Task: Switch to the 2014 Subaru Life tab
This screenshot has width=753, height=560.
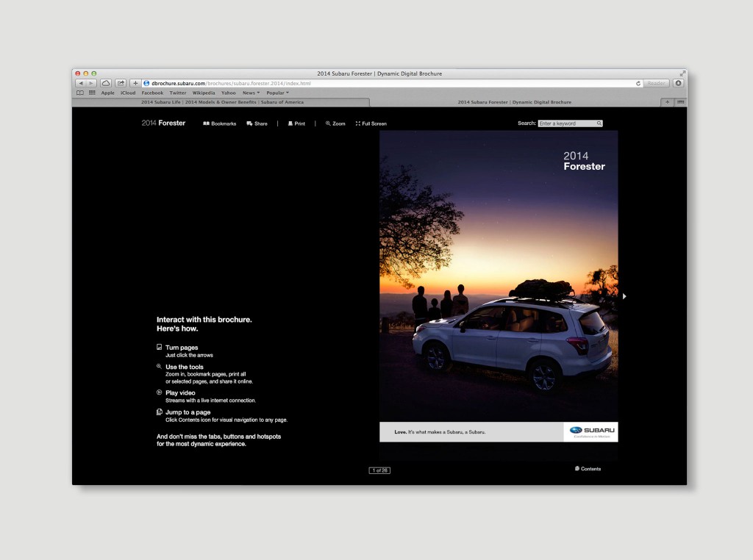Action: click(x=222, y=102)
